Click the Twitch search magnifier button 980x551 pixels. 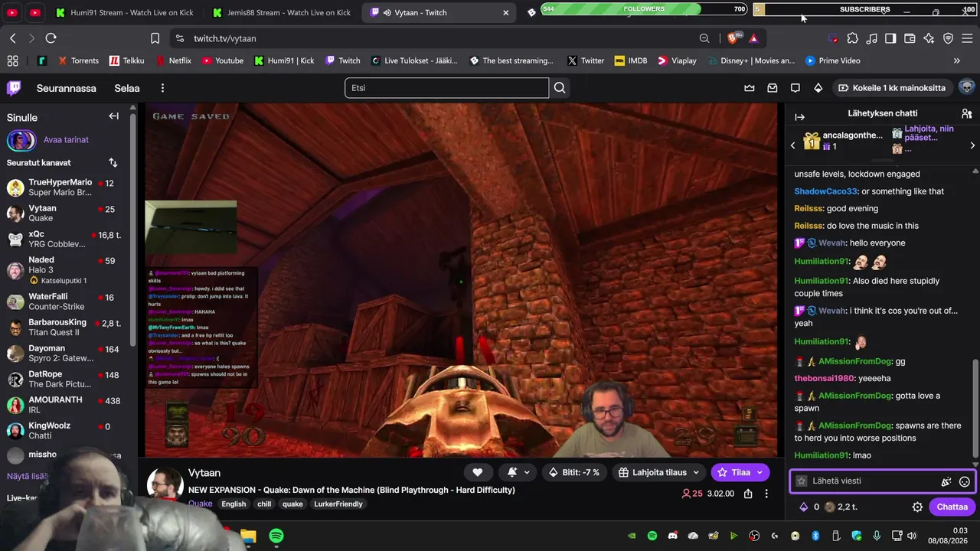560,88
